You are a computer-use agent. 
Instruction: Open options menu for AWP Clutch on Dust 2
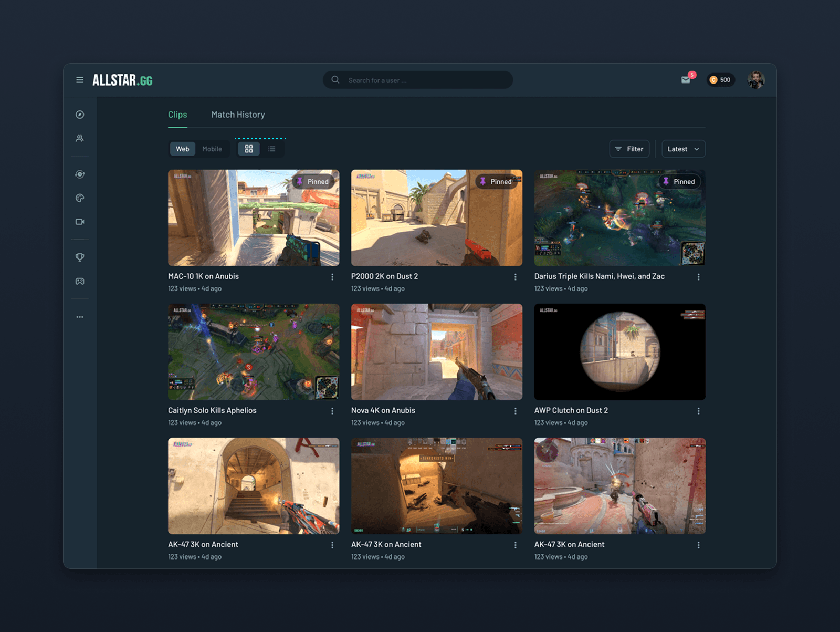coord(699,411)
